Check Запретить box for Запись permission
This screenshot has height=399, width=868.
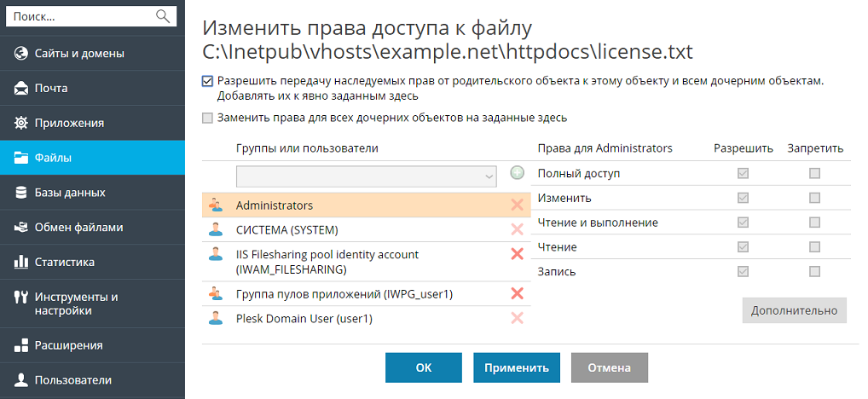click(x=814, y=271)
